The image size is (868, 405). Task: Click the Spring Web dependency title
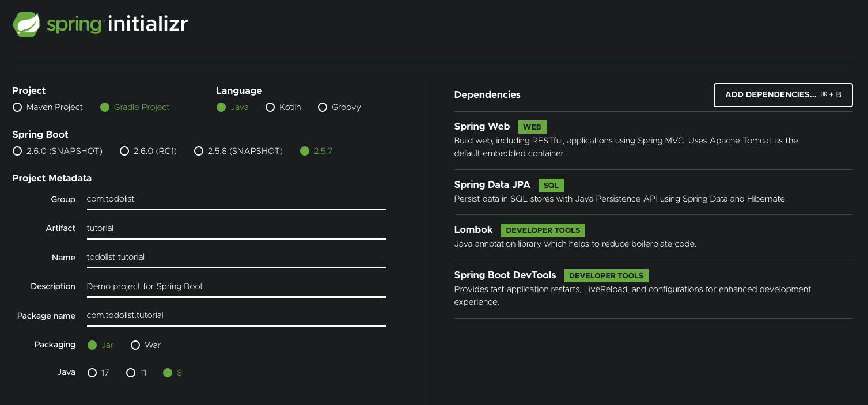482,127
